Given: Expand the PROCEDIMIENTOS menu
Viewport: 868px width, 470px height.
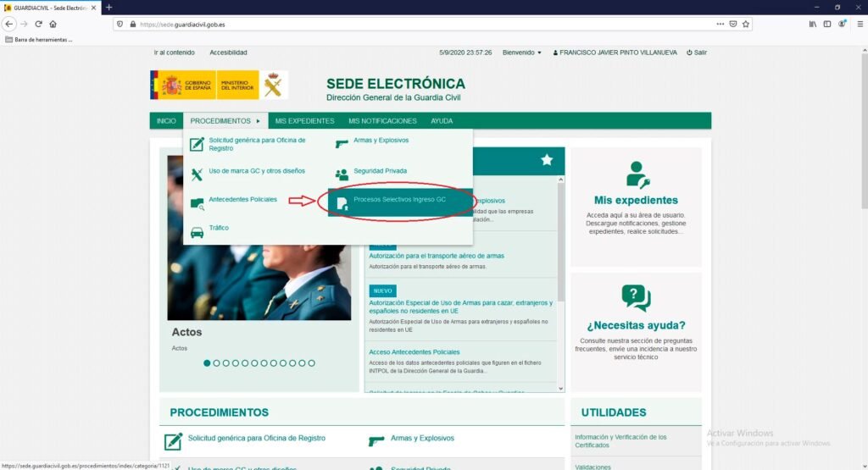Looking at the screenshot, I should [x=225, y=120].
